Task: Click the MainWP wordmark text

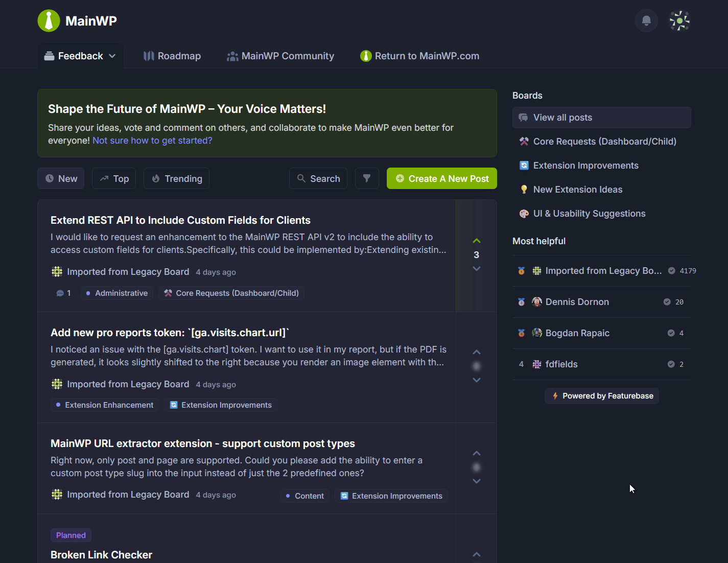Action: point(91,21)
